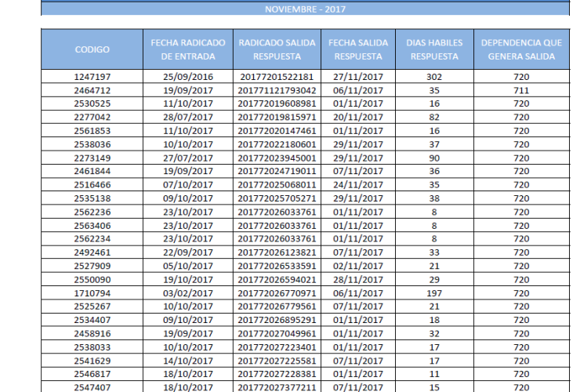Viewport: 580px width, 392px height.
Task: Select response date 27/11/2017
Action: pos(358,77)
